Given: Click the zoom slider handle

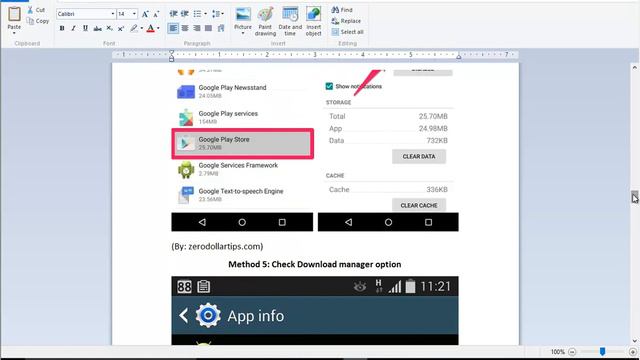Looking at the screenshot, I should (602, 351).
